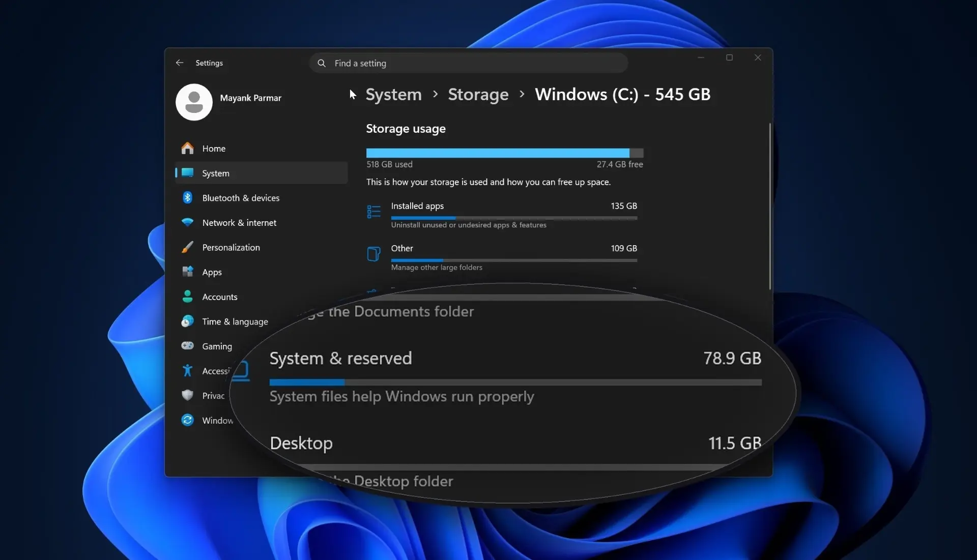Open Accounts settings category

pyautogui.click(x=262, y=297)
